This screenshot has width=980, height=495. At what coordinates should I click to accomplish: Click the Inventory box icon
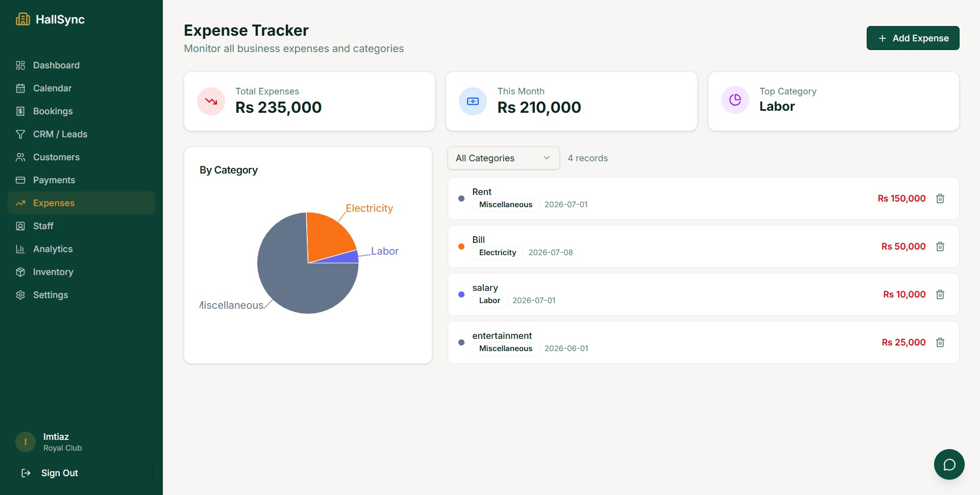tap(20, 272)
